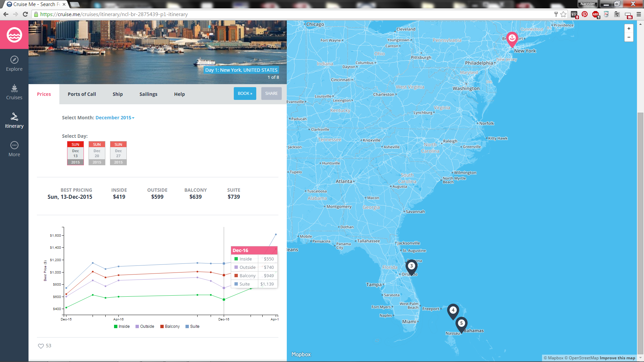Select the Itinerary sidebar icon

[14, 117]
